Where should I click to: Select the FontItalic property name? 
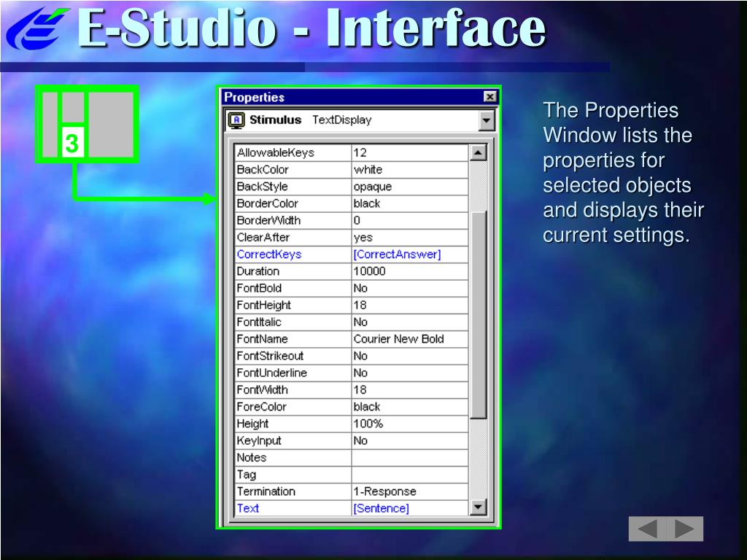coord(293,322)
